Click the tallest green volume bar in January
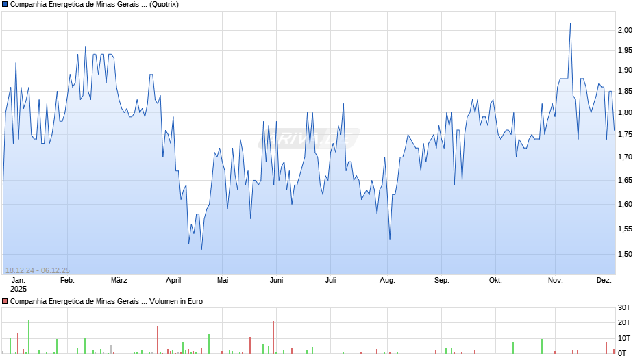This screenshot has height=360, width=644. 29,337
